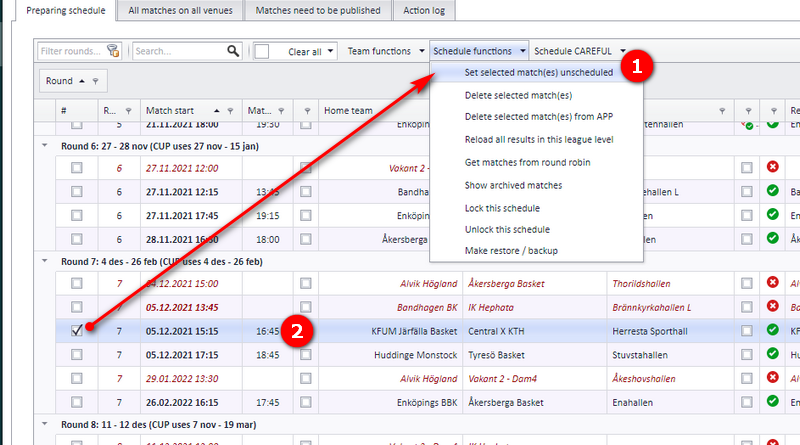Open filter icon on Match start column
The image size is (800, 445).
pos(231,111)
